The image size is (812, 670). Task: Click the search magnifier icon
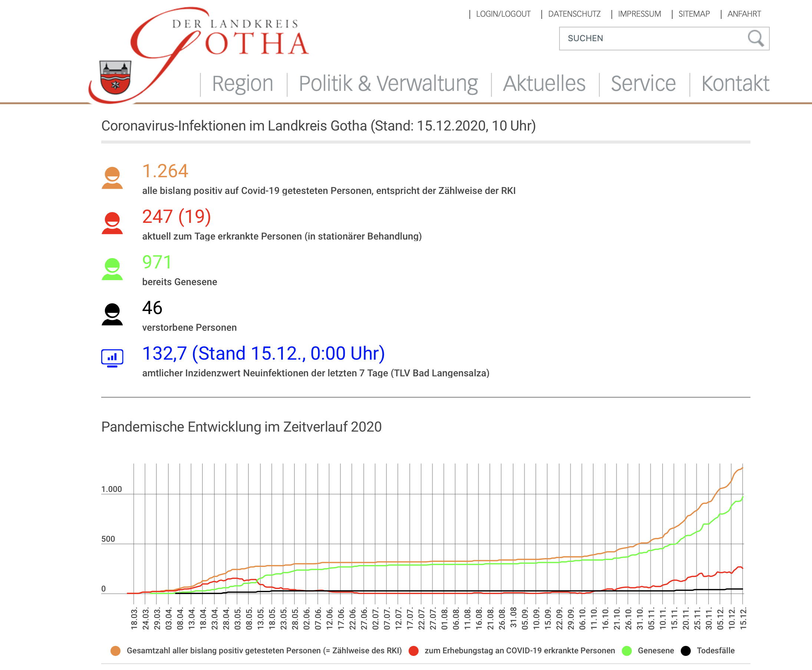[x=755, y=39]
